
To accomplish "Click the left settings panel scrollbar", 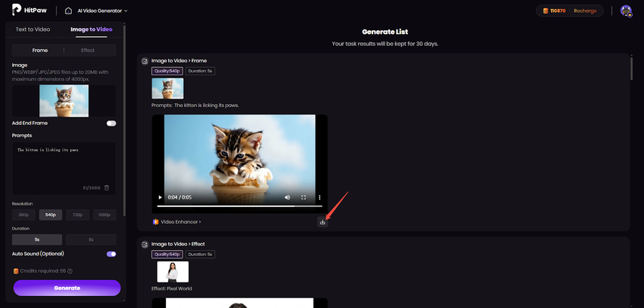I will coord(124,121).
